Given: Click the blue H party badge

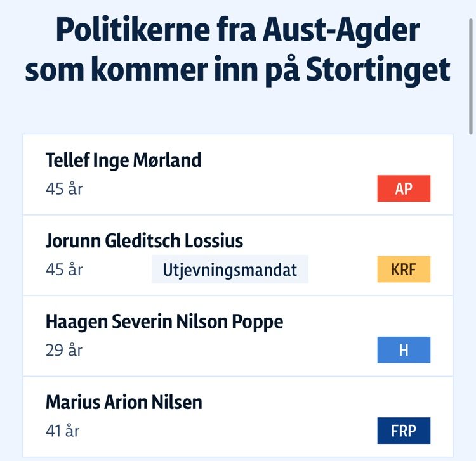Looking at the screenshot, I should [404, 349].
